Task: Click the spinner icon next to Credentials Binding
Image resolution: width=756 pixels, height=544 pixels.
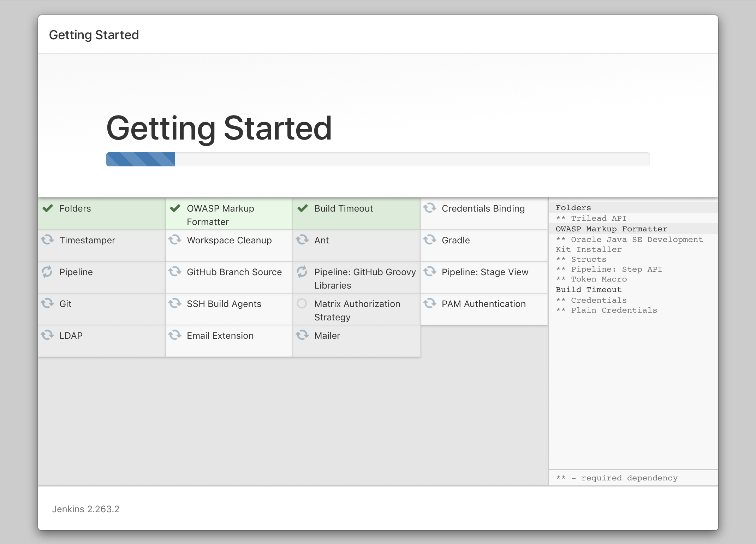Action: click(x=430, y=208)
